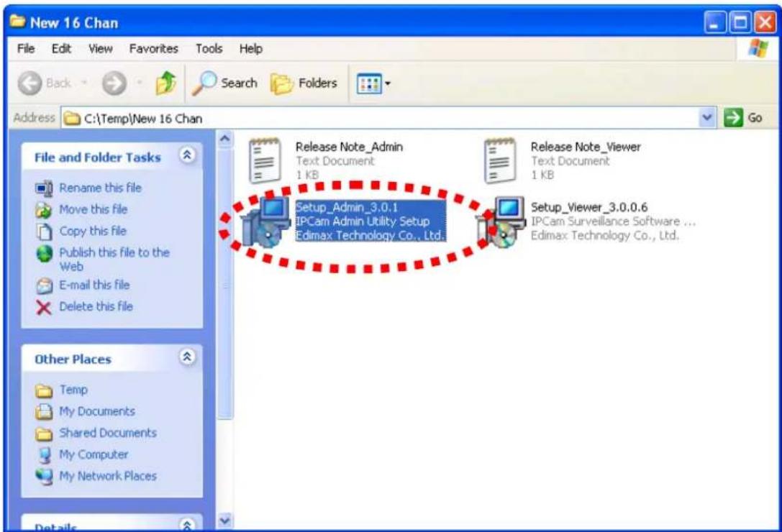
Task: Open Back history dropdown arrow
Action: point(85,83)
